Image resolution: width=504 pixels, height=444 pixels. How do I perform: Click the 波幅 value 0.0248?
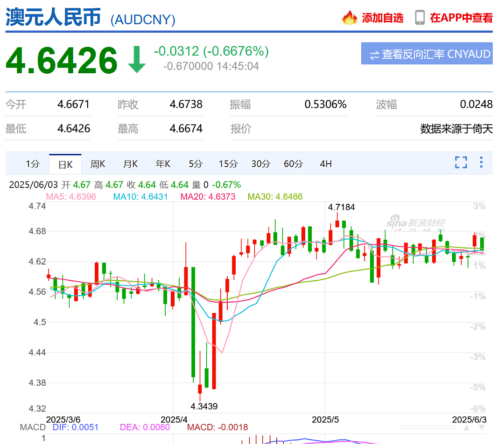[476, 104]
